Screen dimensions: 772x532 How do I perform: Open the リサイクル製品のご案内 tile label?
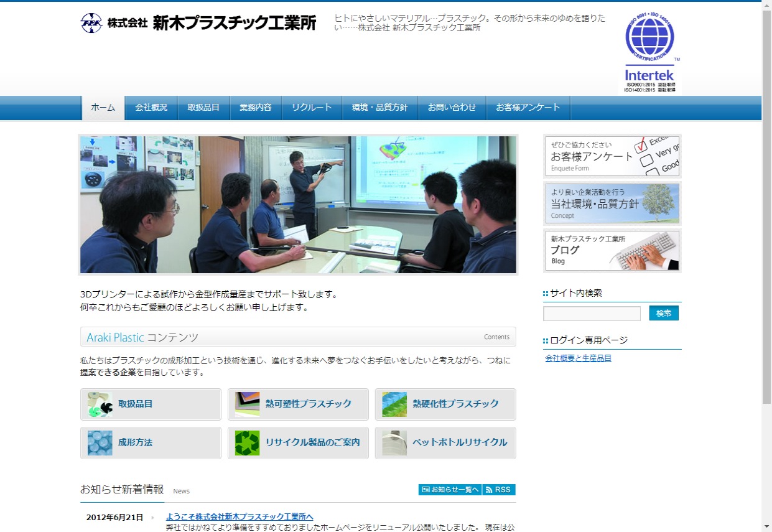click(x=313, y=442)
